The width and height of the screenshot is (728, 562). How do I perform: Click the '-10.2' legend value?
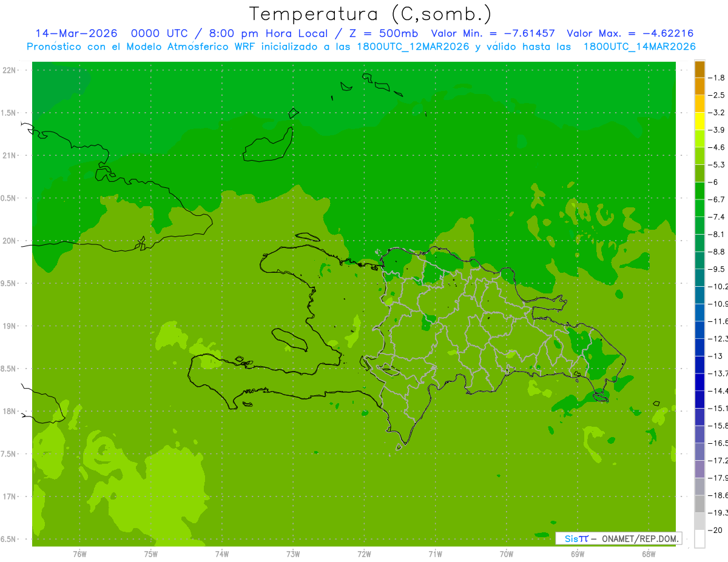(x=718, y=286)
